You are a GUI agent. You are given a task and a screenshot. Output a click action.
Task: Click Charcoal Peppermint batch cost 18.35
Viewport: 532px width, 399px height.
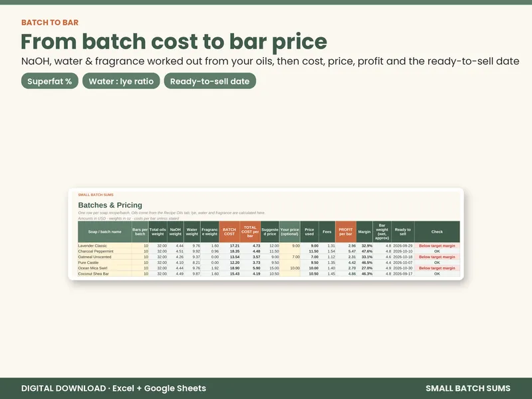[x=229, y=251]
